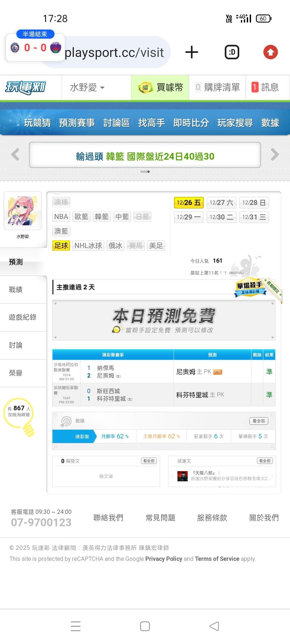This screenshot has height=644, width=290.
Task: Show the next announcement with right chevron
Action: click(x=275, y=154)
